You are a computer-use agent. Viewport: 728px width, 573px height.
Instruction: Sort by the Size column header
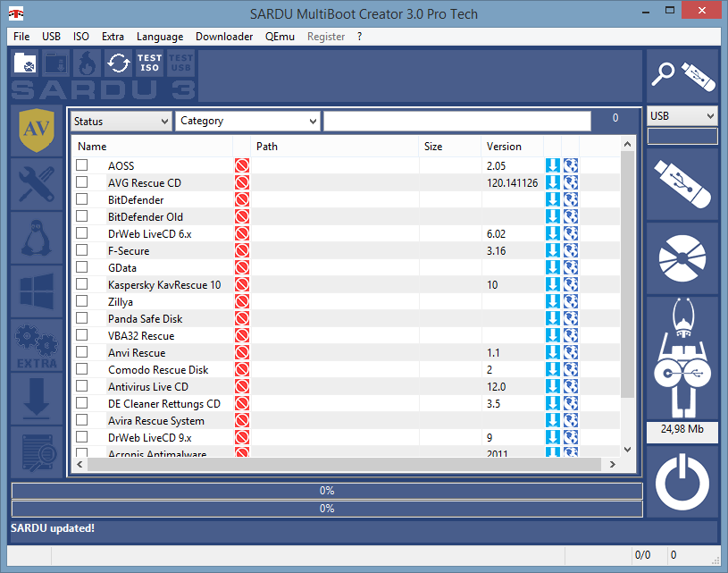coord(449,147)
